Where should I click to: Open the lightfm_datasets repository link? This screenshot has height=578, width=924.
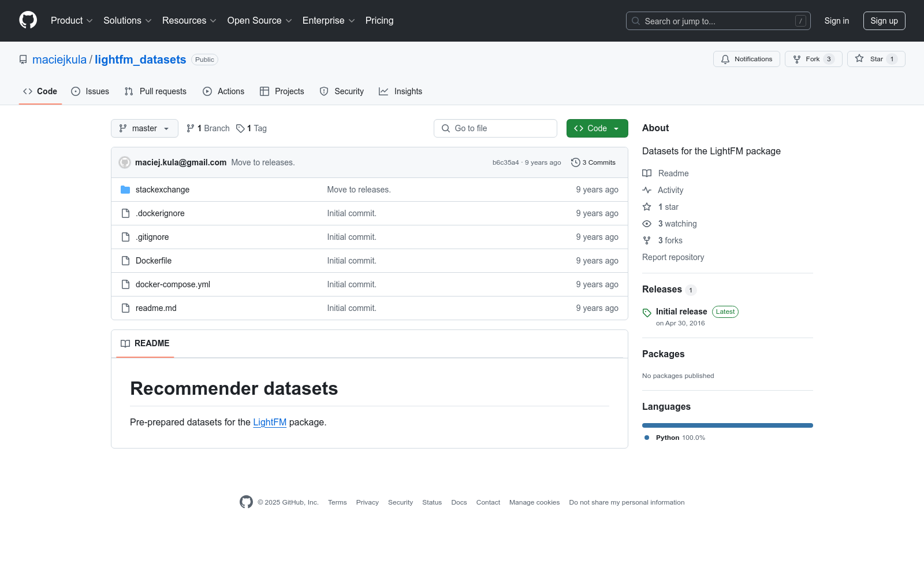140,60
